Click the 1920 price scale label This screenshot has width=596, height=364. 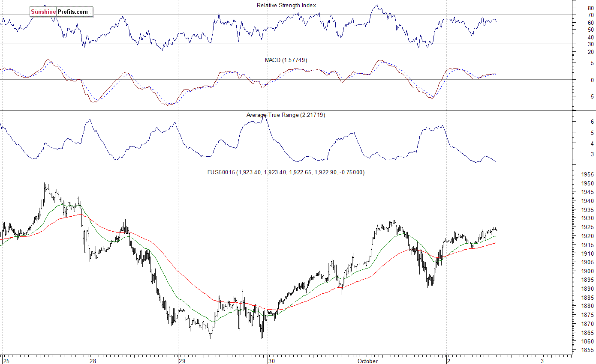pos(588,236)
